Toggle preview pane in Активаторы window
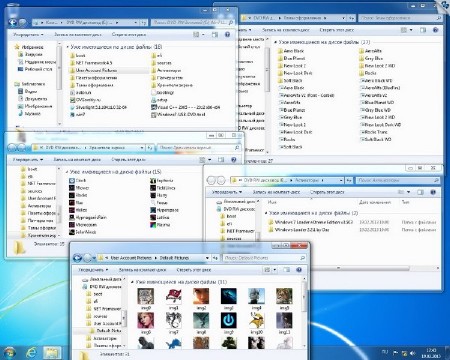The image size is (450, 360). click(420, 192)
